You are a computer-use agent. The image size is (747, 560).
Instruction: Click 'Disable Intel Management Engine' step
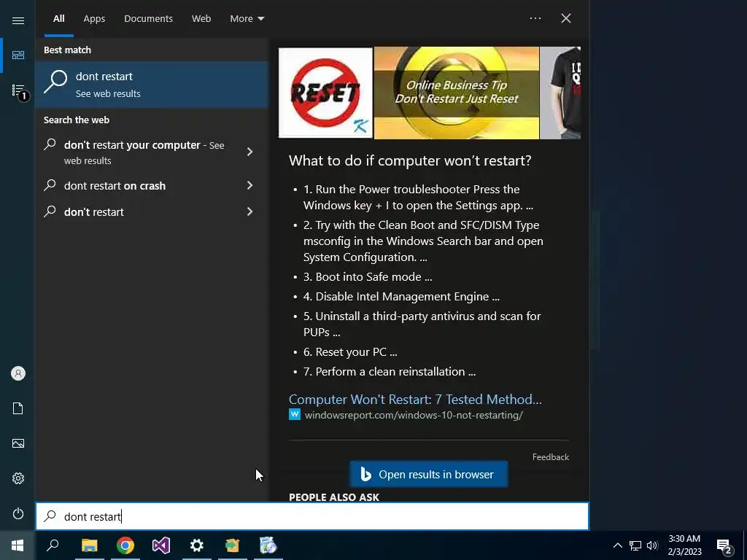click(402, 296)
